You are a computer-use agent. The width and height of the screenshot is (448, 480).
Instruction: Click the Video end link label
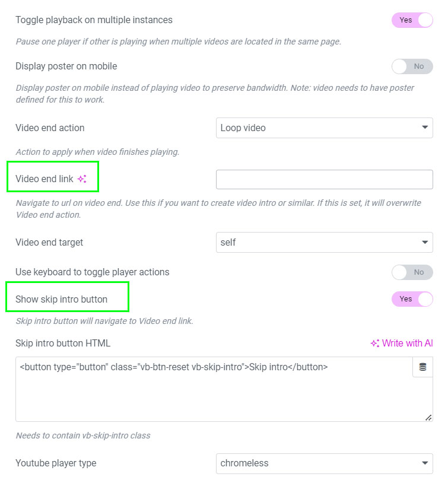pyautogui.click(x=45, y=179)
